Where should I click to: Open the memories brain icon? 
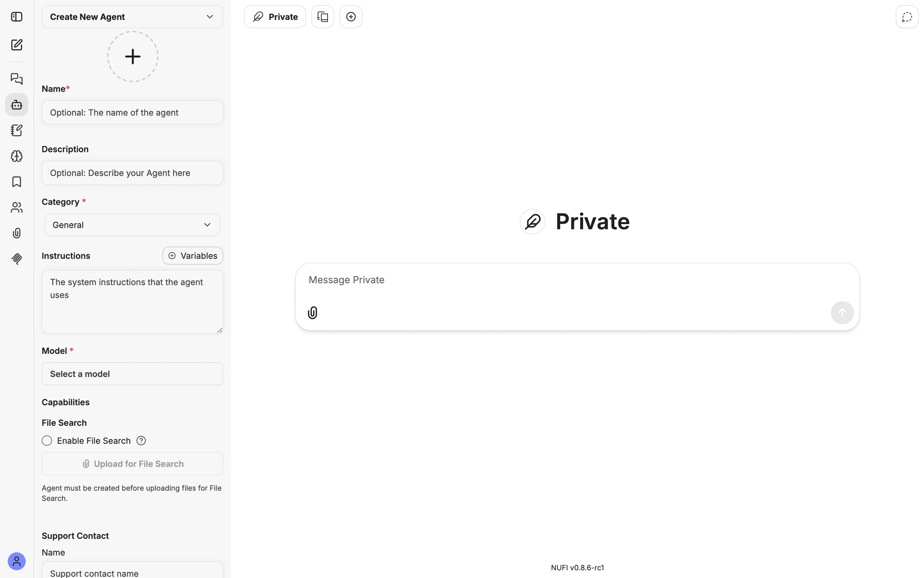pos(16,156)
